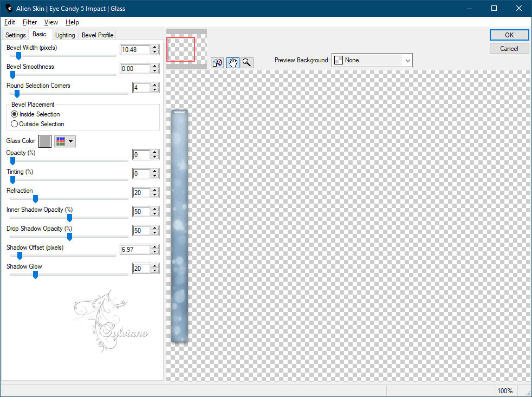Click the Bevel Width slider handle
The height and width of the screenshot is (397, 532).
(x=18, y=56)
